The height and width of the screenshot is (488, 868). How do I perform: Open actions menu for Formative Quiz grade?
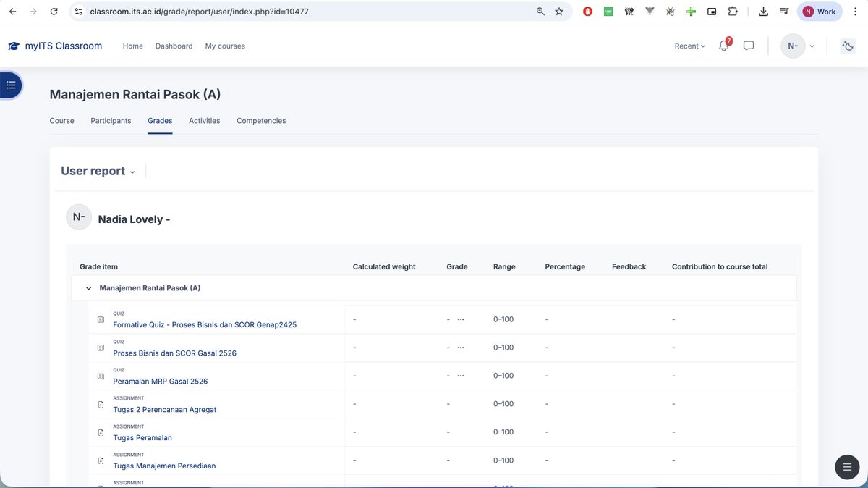click(x=461, y=319)
